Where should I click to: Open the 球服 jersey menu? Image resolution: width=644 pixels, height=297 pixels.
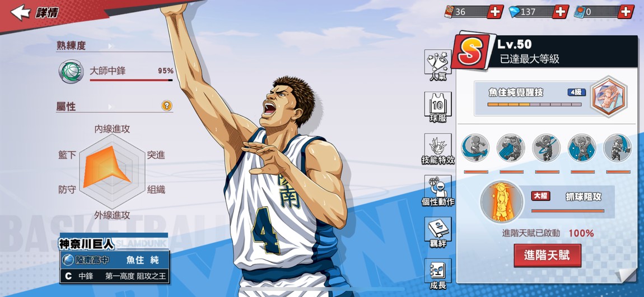click(438, 107)
